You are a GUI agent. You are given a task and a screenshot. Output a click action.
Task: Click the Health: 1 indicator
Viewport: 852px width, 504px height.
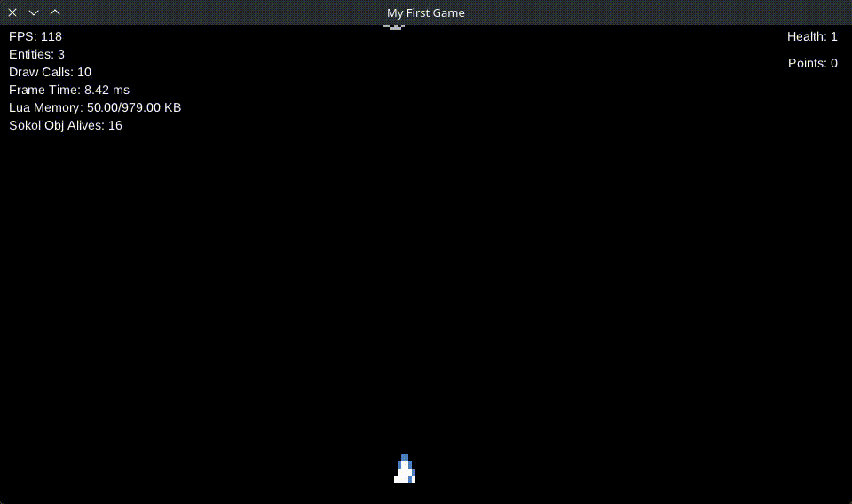pyautogui.click(x=812, y=36)
